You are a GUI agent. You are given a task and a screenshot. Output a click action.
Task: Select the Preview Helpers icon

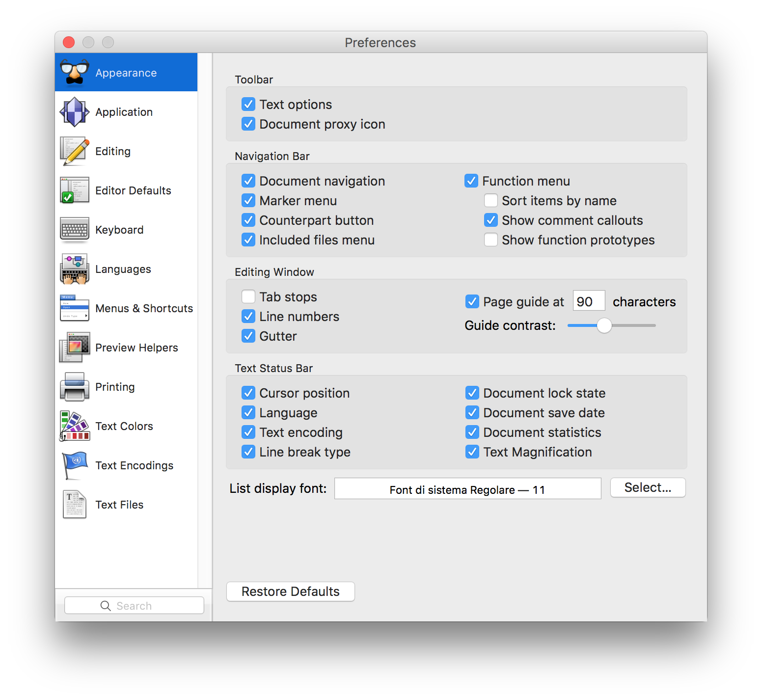pos(75,348)
